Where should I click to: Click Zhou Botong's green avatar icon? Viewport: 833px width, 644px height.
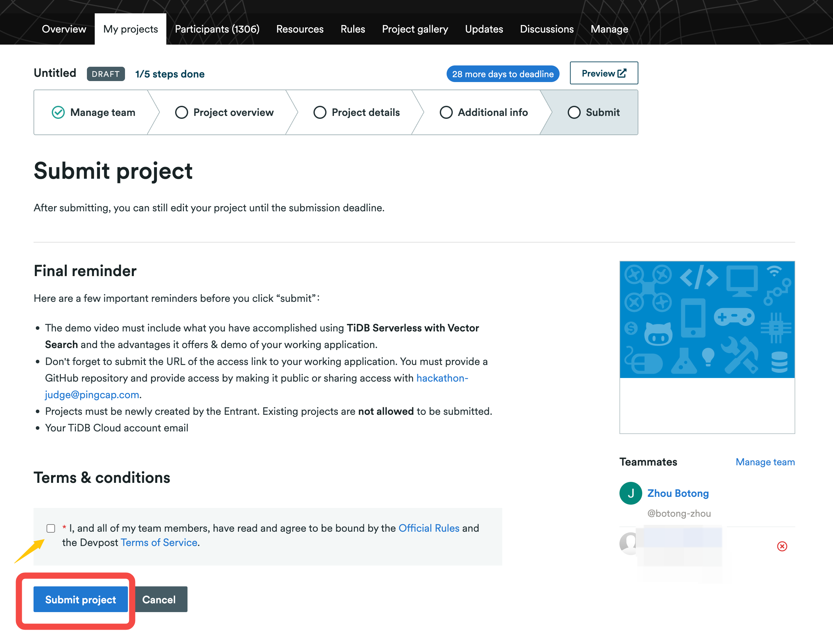[x=631, y=493]
